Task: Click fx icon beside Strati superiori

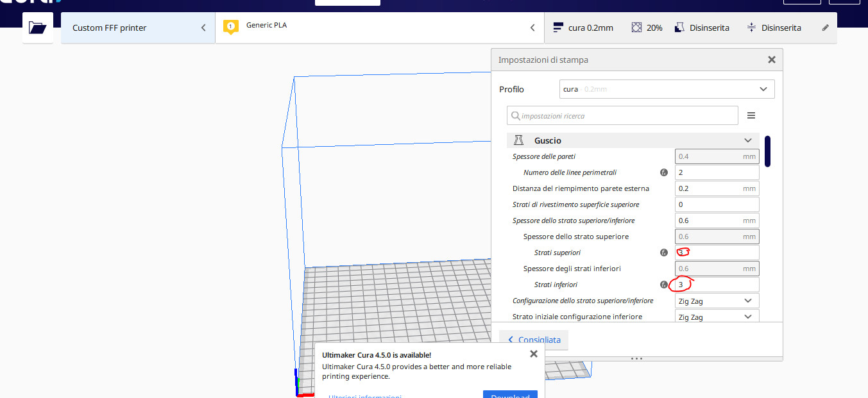Action: pos(664,253)
